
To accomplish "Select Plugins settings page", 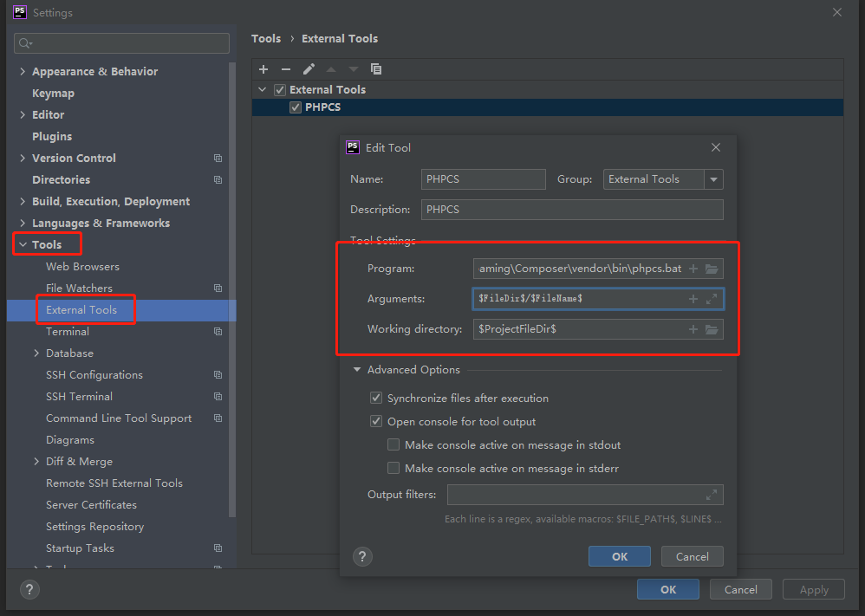I will (x=52, y=136).
